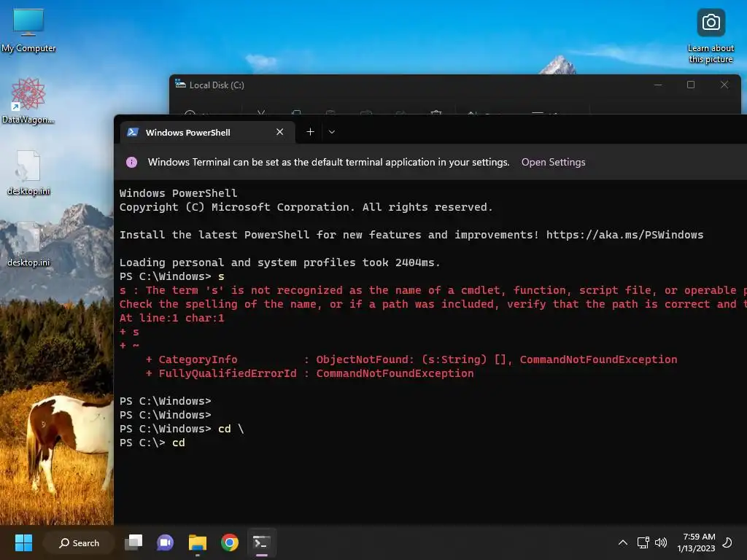The image size is (747, 560).
Task: Select the lower desktop.ini file icon
Action: 28,244
